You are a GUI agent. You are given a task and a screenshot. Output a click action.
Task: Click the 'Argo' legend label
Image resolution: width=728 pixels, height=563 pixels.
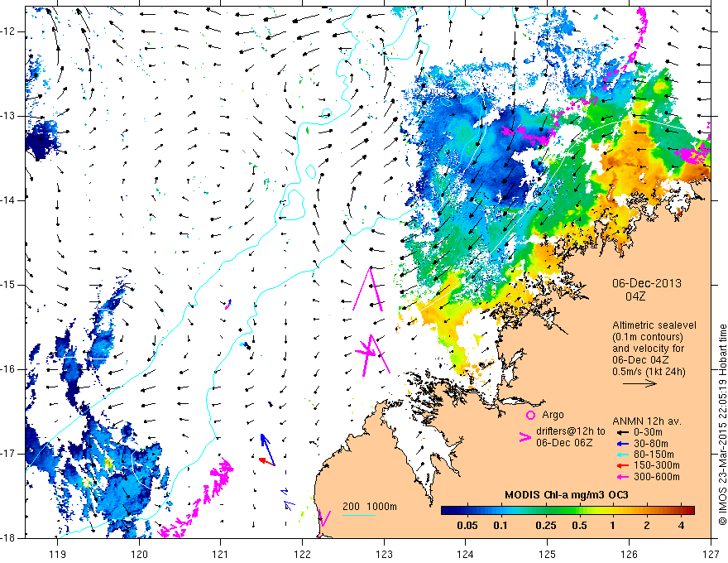(553, 415)
